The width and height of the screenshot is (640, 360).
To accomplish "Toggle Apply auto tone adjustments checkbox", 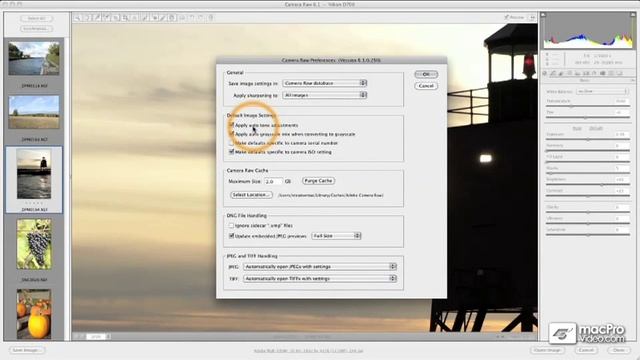I will coord(231,125).
